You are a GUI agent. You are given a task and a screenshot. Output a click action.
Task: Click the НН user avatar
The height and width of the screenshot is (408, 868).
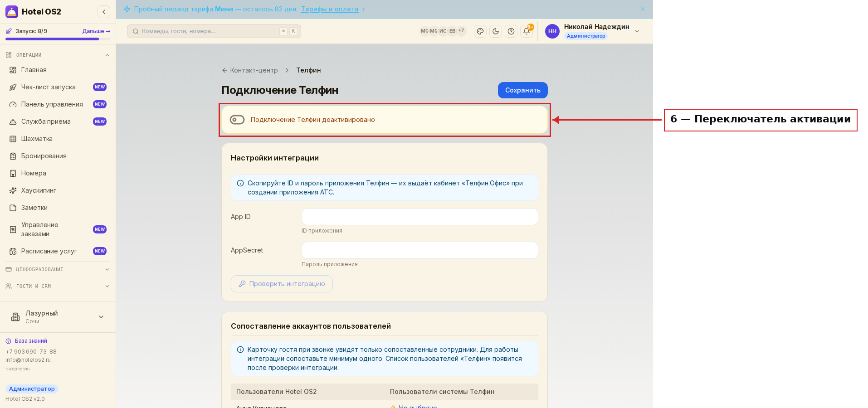click(552, 31)
